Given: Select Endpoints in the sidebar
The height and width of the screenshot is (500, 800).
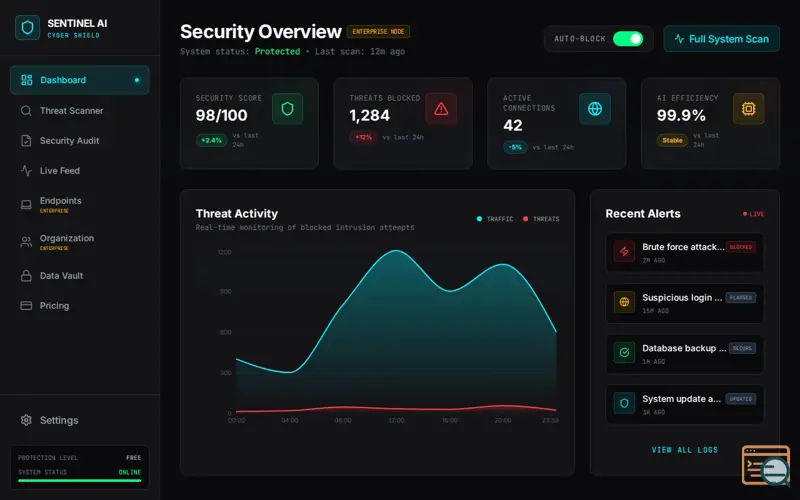Looking at the screenshot, I should [80, 205].
